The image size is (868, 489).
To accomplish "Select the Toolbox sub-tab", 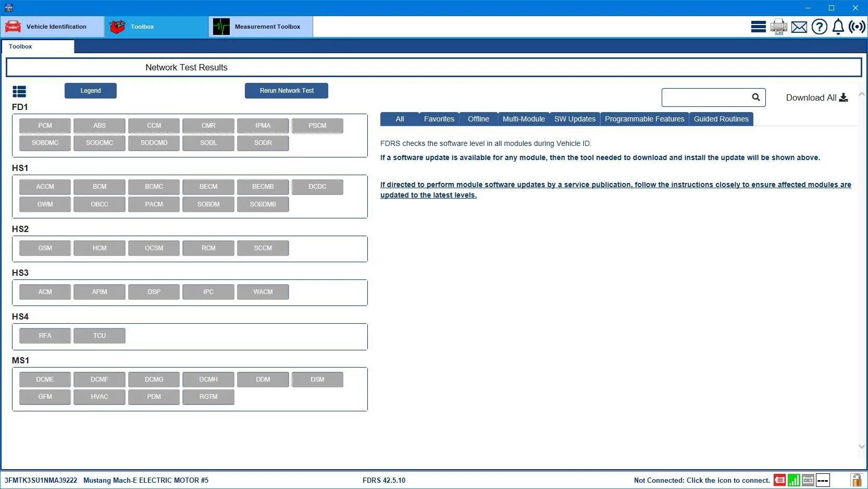I will tap(38, 46).
